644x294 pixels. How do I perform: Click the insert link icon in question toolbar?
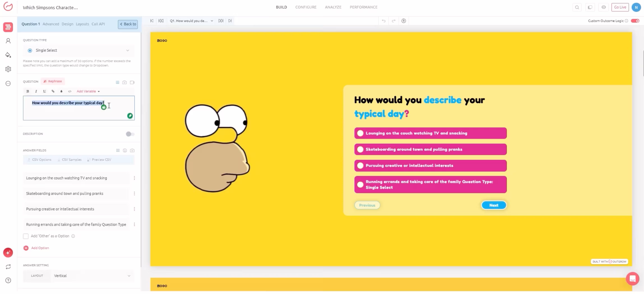(53, 91)
